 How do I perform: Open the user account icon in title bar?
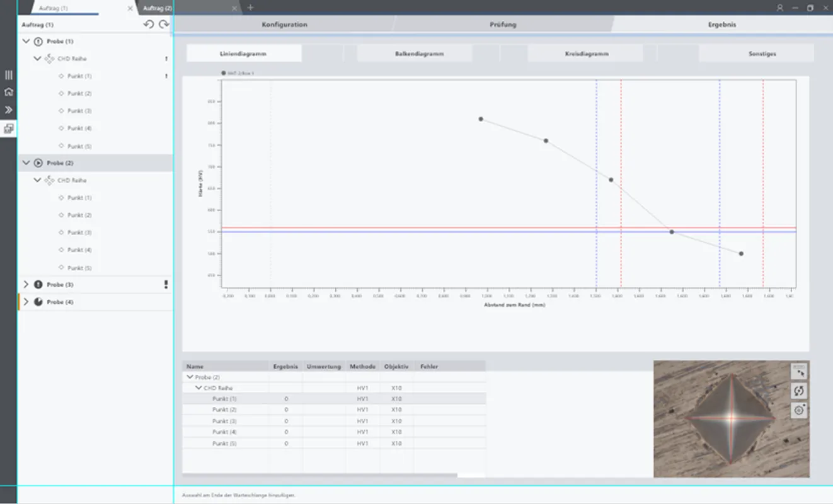780,8
